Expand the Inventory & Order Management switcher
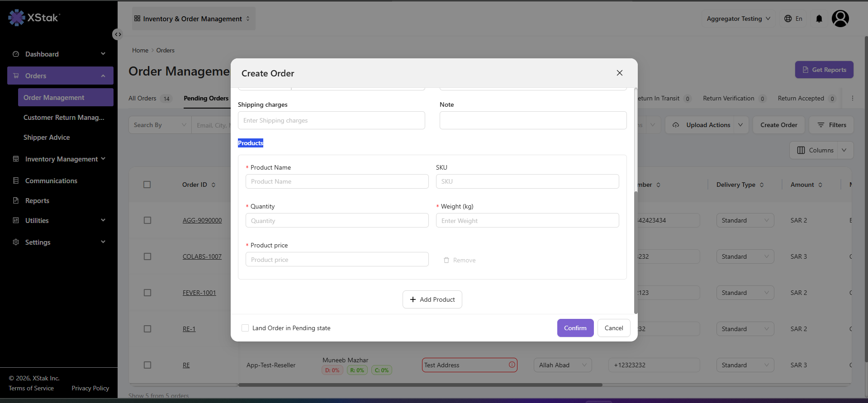 click(193, 19)
